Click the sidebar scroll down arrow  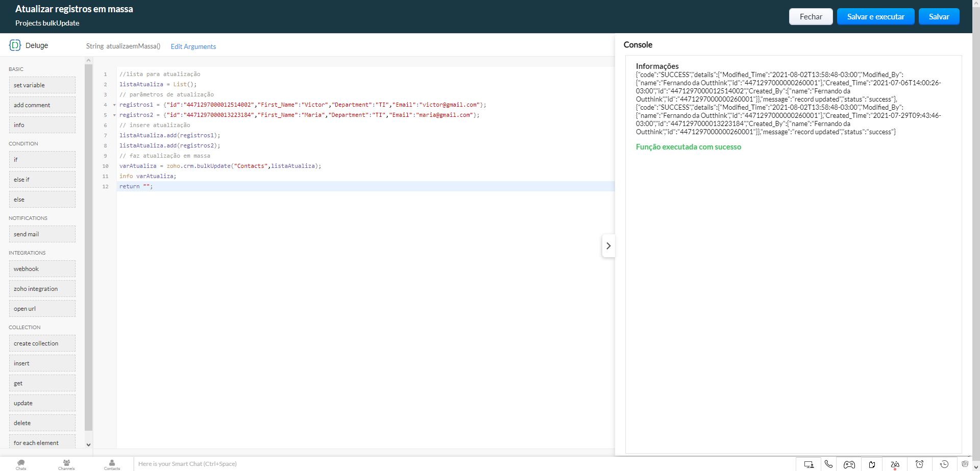point(88,444)
